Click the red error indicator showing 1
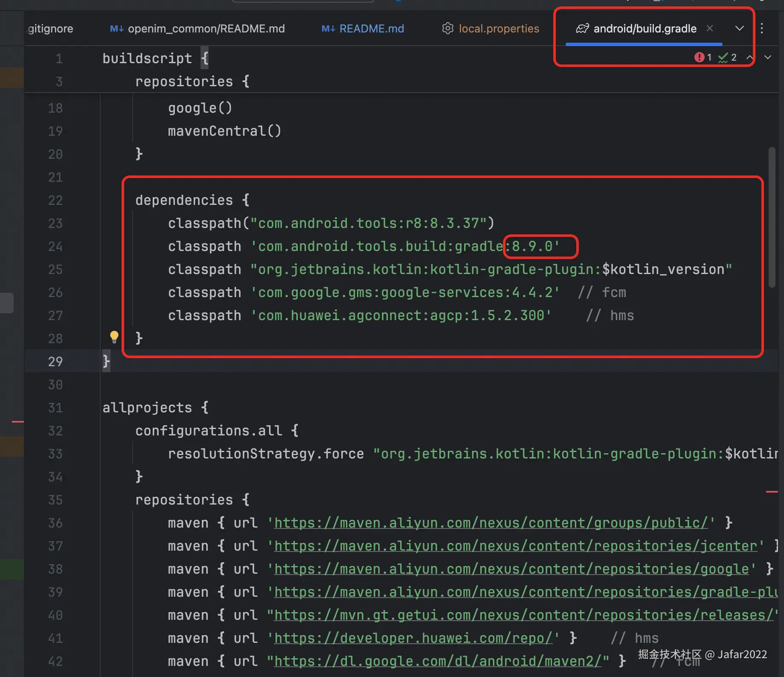The height and width of the screenshot is (677, 784). (703, 57)
